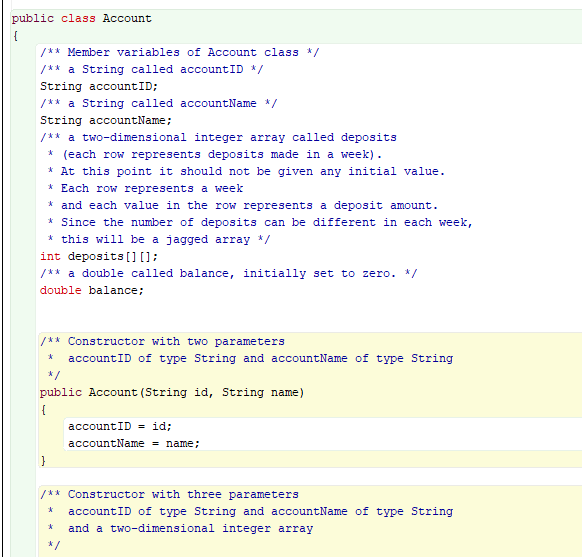The height and width of the screenshot is (557, 582).
Task: Click the 'Constructor with three parameters' comment
Action: click(170, 495)
